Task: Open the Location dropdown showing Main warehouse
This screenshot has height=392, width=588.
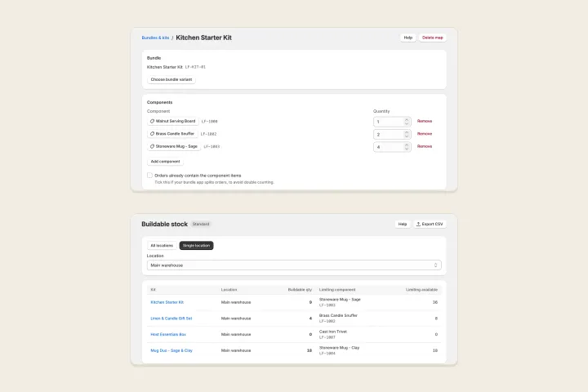Action: point(294,265)
